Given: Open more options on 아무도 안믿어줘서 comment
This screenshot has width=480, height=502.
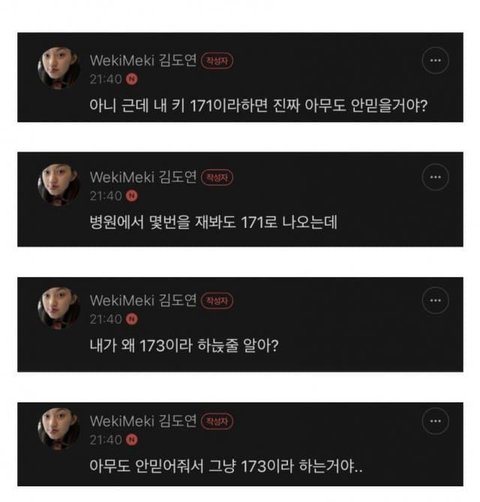Looking at the screenshot, I should click(435, 421).
